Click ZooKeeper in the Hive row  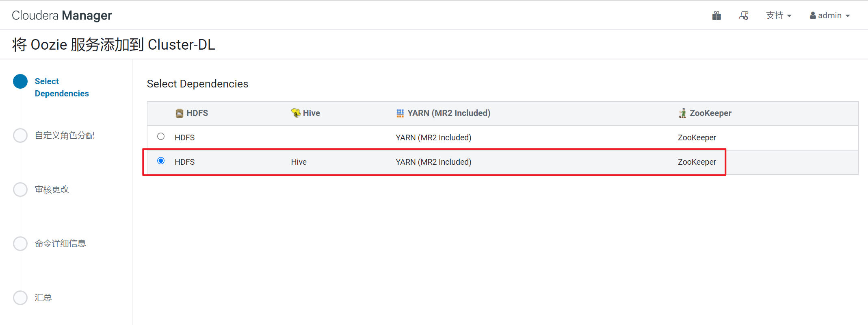tap(697, 162)
